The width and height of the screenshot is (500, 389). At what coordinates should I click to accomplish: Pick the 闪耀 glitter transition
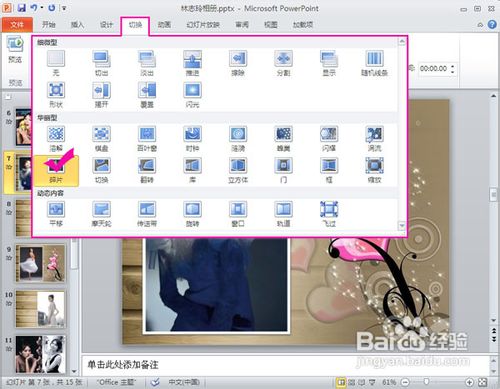[x=329, y=139]
